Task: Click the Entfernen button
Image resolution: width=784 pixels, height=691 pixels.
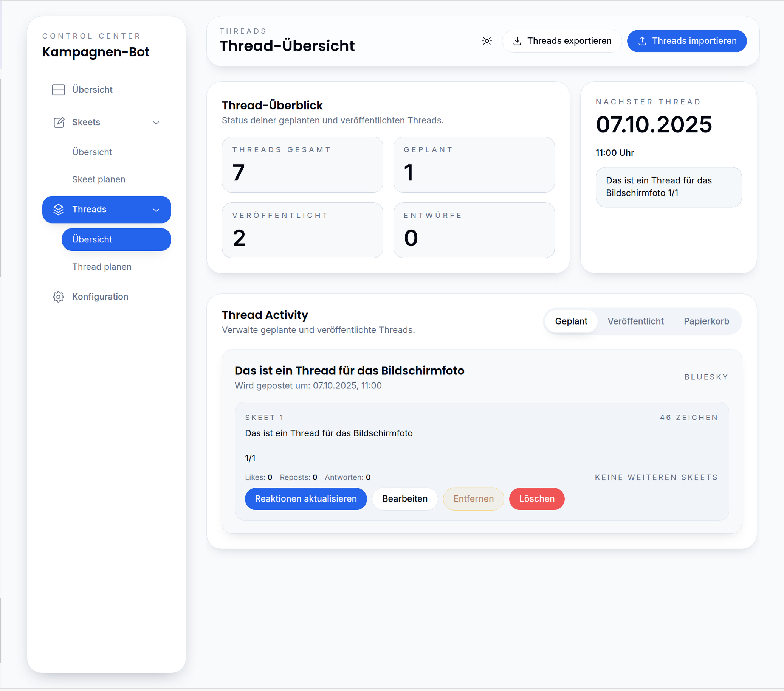Action: [473, 499]
